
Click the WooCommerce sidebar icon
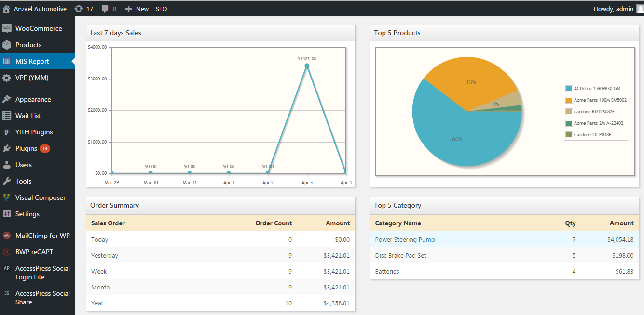pyautogui.click(x=7, y=28)
